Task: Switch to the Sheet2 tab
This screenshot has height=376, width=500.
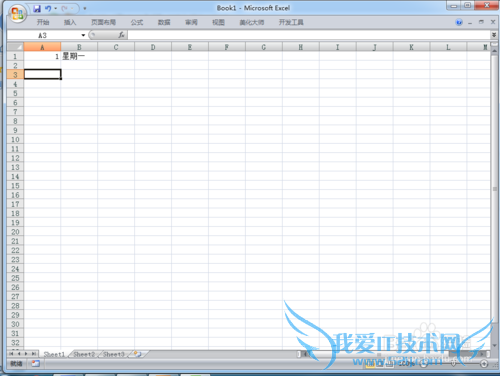Action: (x=84, y=354)
